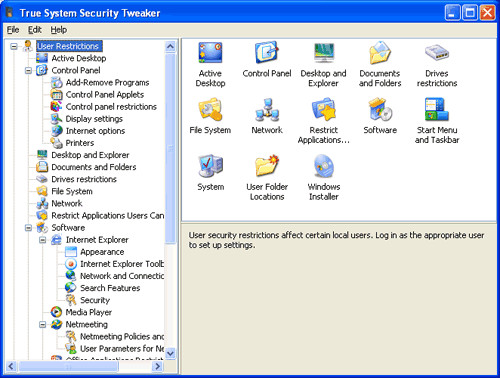Open the Restrict Applications icon in the right pane
This screenshot has width=500, height=378.
click(x=323, y=109)
